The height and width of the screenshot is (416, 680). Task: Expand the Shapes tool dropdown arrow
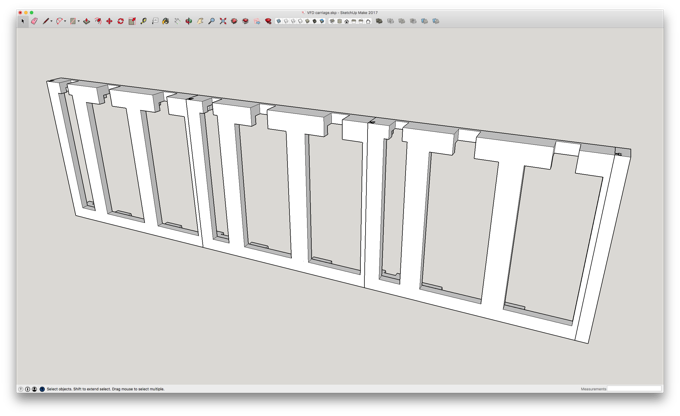click(78, 21)
